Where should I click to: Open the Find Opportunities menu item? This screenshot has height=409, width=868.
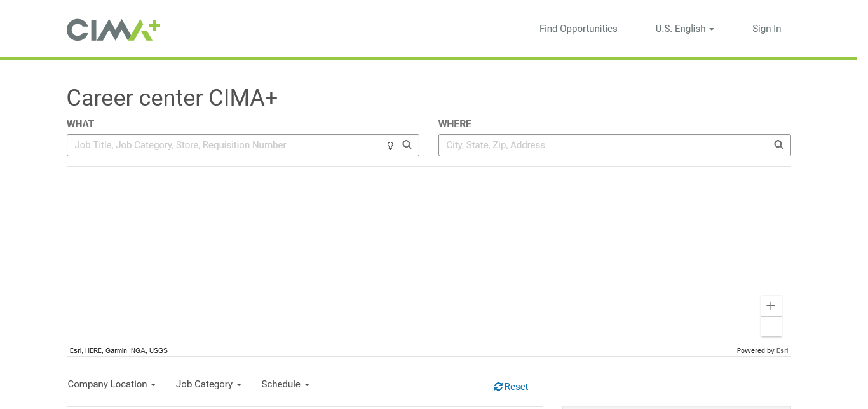tap(578, 29)
